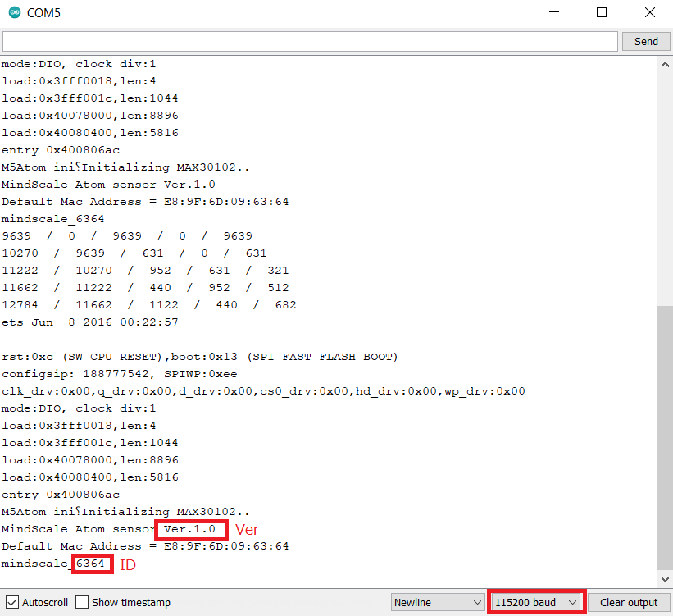Minimize the COM5 serial monitor window
The width and height of the screenshot is (673, 616).
coord(556,13)
